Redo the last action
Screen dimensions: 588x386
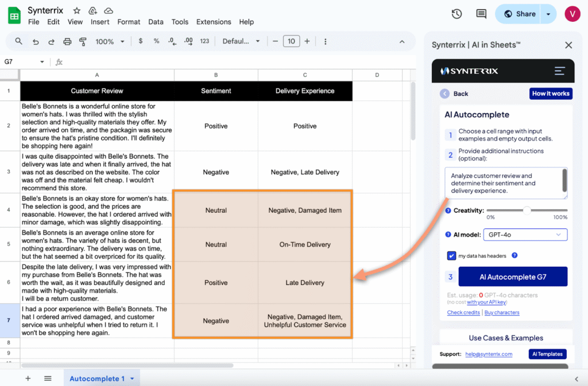pos(51,41)
